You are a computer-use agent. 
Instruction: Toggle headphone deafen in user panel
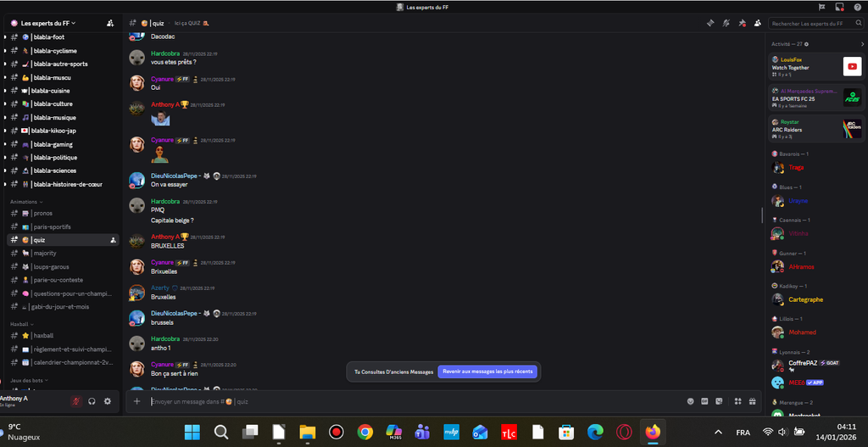click(x=92, y=401)
